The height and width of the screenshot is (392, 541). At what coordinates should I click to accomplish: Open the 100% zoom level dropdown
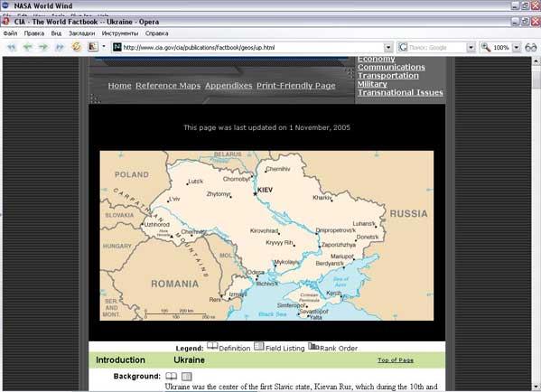[x=516, y=48]
